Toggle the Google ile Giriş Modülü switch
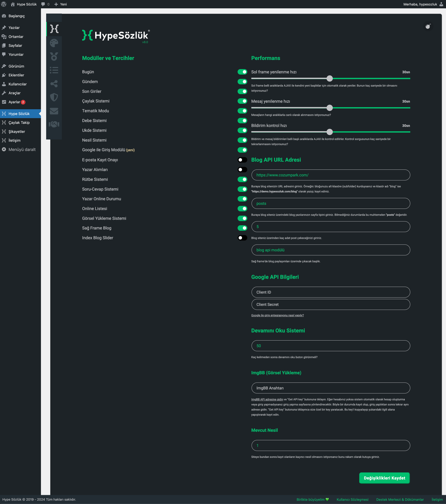This screenshot has height=504, width=446. [242, 150]
